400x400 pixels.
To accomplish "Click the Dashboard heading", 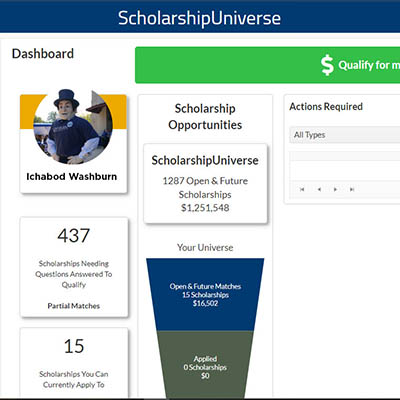I will click(43, 54).
